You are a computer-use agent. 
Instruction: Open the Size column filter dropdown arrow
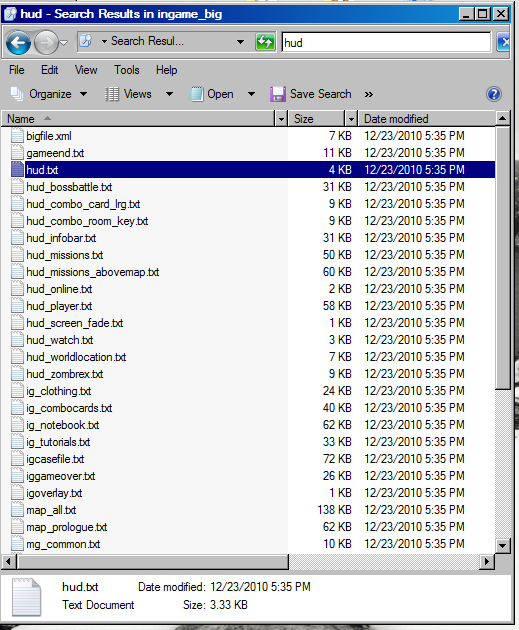click(x=351, y=119)
